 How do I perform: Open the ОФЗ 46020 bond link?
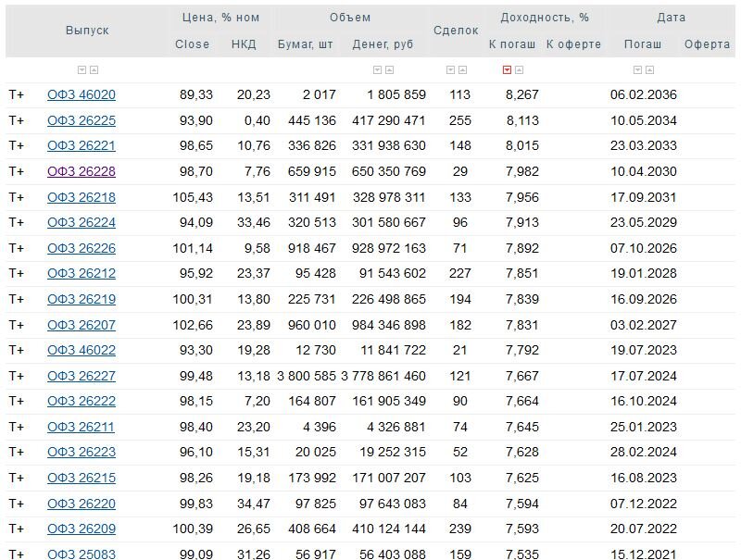pyautogui.click(x=82, y=95)
